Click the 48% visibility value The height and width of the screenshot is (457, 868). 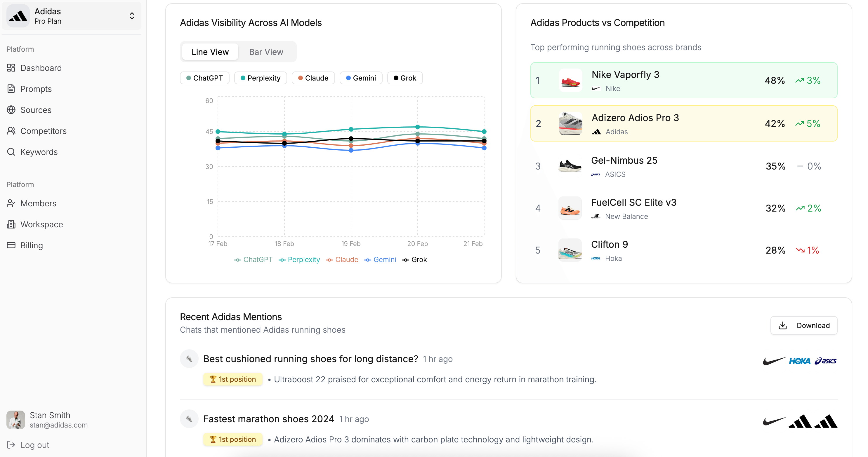pos(775,80)
